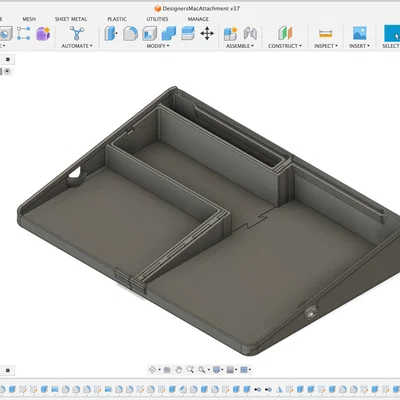Activate the Orbit navigation tool
400x400 pixels.
(x=152, y=369)
